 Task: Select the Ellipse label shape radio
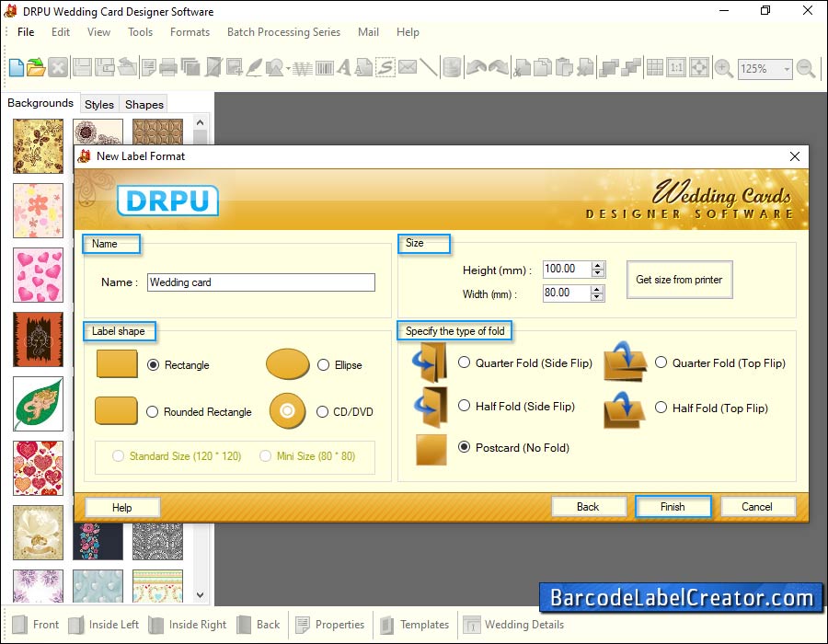[x=323, y=364]
